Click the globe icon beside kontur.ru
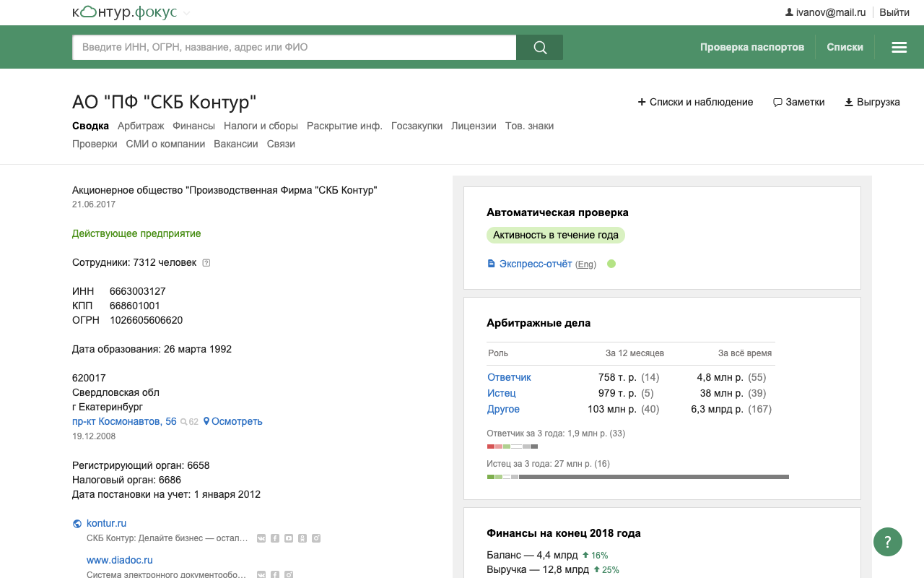The image size is (924, 578). (x=77, y=524)
